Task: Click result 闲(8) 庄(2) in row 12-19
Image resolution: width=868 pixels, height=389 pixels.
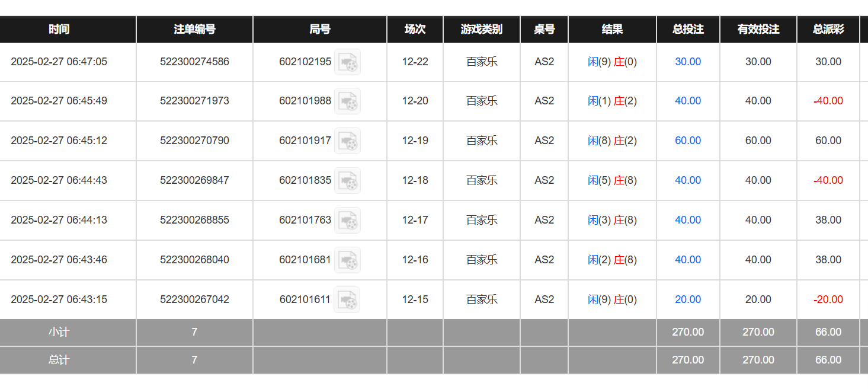Action: tap(612, 141)
